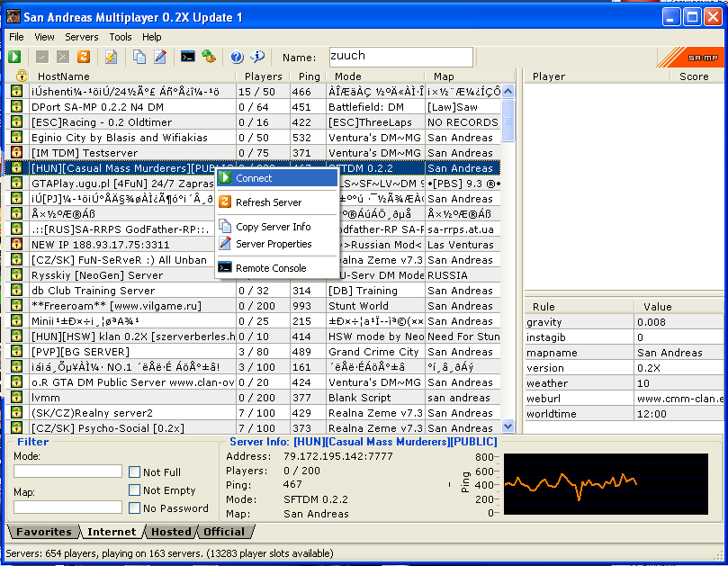Choose Remote Console in the context menu
728x566 pixels.
coord(277,268)
